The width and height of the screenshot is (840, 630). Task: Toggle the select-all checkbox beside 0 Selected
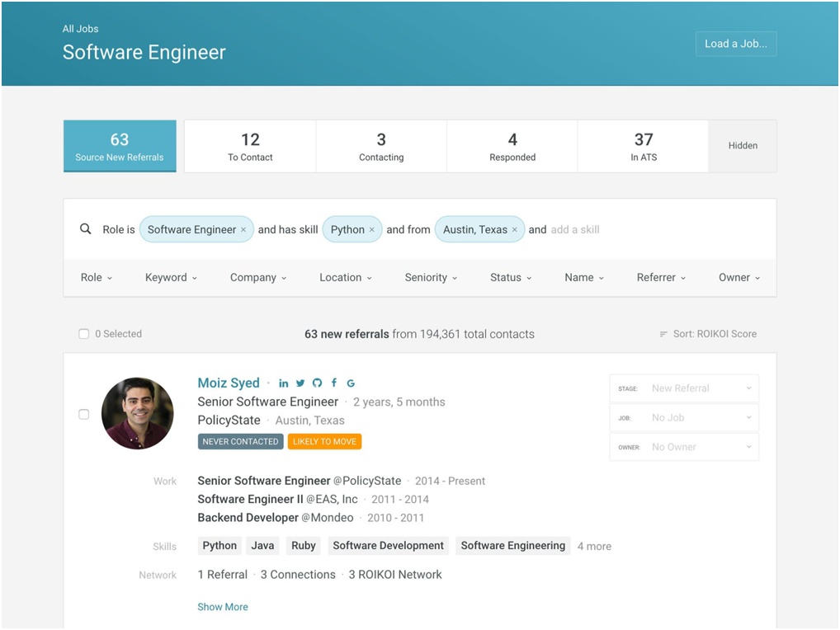[83, 334]
